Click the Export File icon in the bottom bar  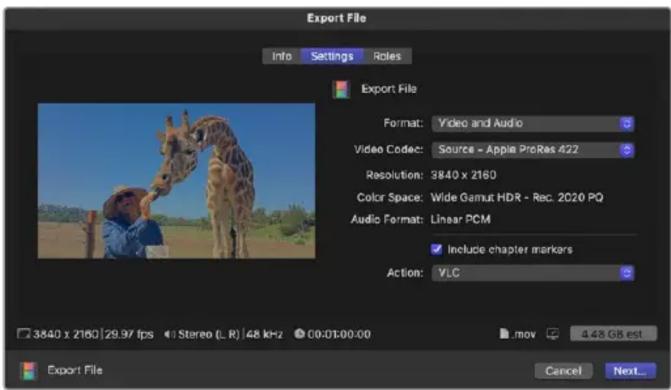point(29,371)
